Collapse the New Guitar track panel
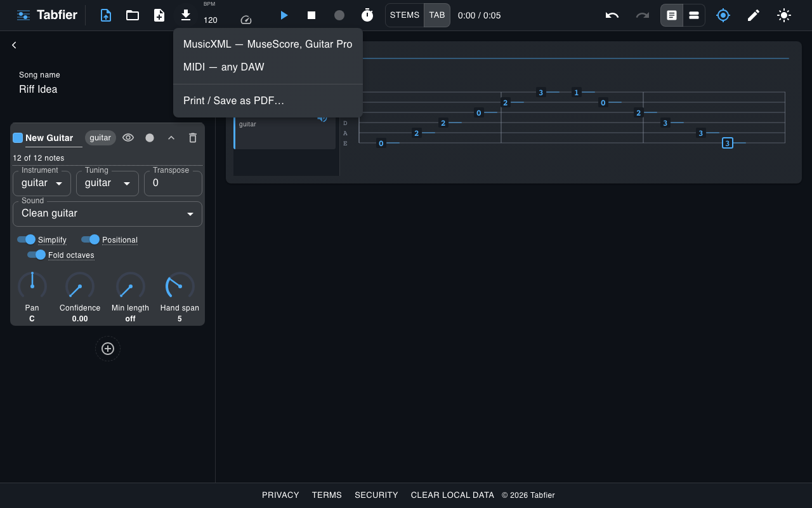This screenshot has height=508, width=812. pos(171,138)
